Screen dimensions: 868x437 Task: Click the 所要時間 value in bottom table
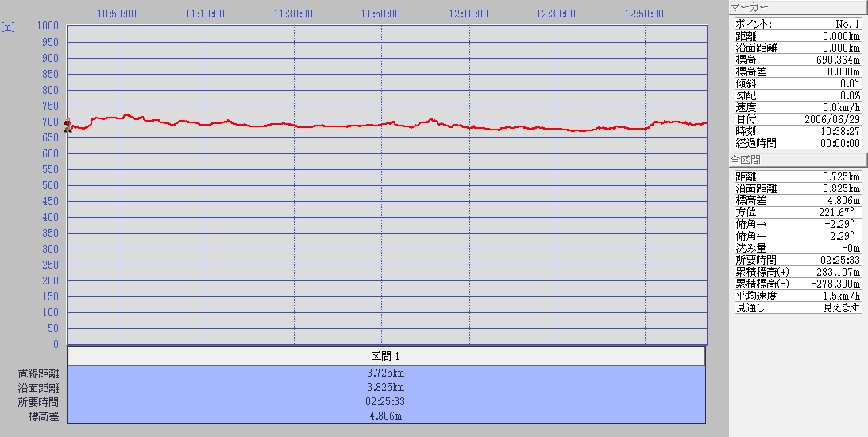(x=386, y=402)
